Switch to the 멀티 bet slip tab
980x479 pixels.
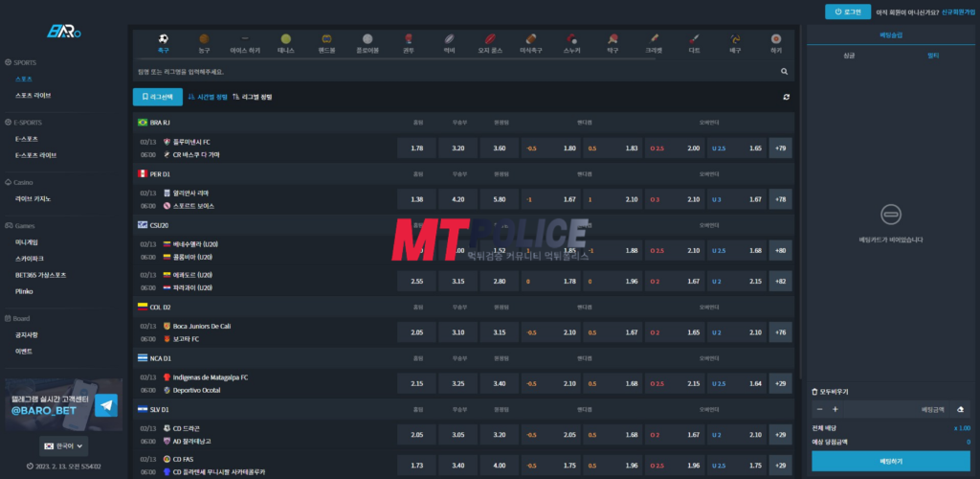tap(933, 56)
